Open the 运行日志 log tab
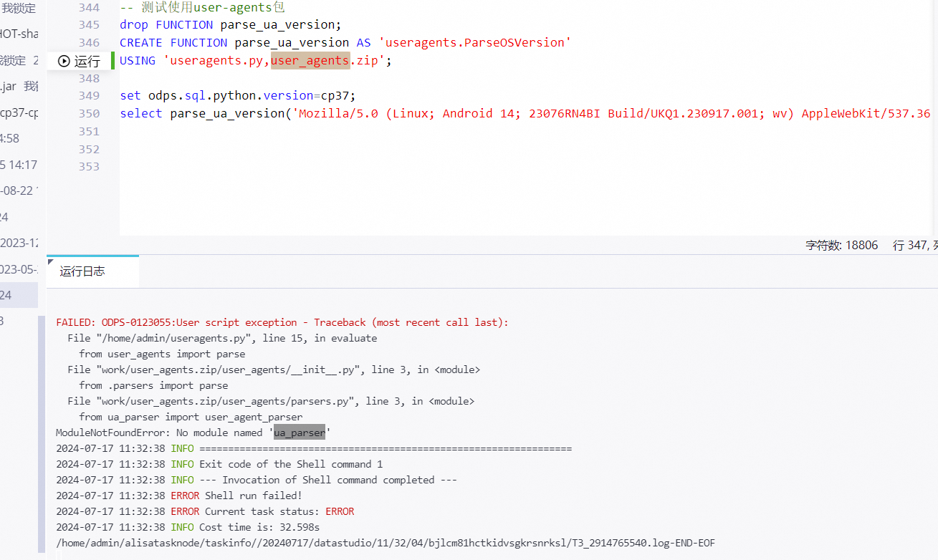Viewport: 938px width, 560px height. pyautogui.click(x=82, y=271)
